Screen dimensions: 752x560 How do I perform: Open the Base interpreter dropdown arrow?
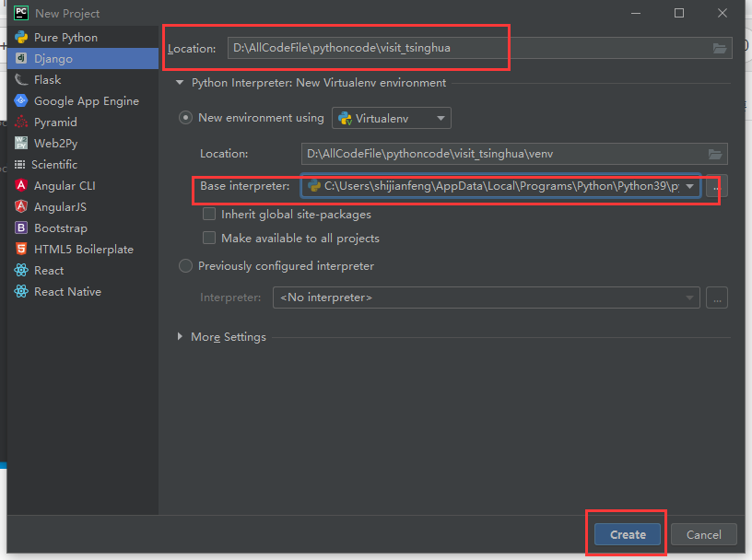(x=689, y=186)
